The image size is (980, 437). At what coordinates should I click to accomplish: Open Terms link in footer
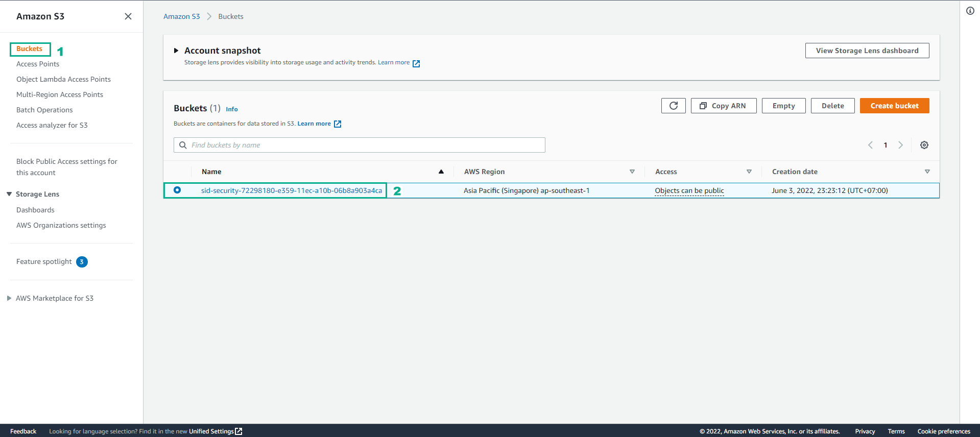[x=896, y=431]
